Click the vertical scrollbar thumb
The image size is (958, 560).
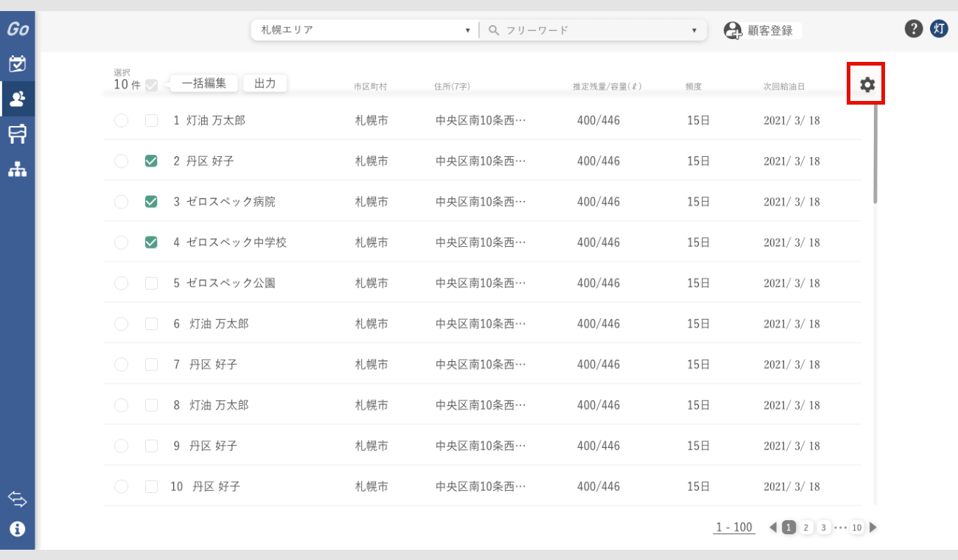coord(875,153)
